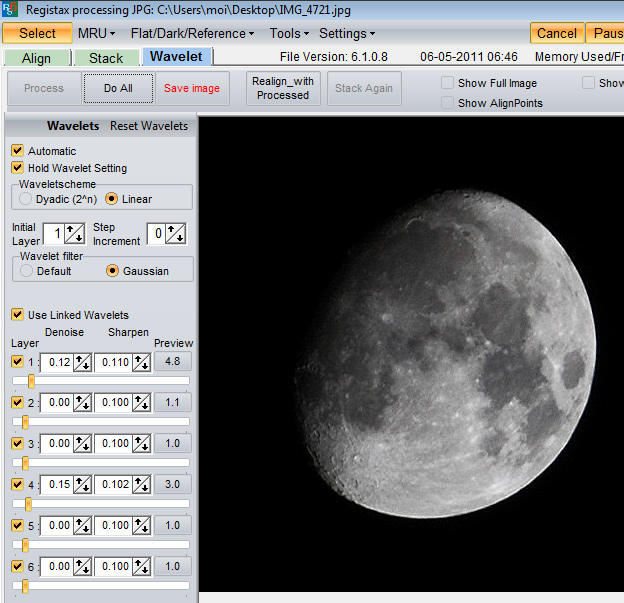This screenshot has width=624, height=603.
Task: Click Layer 6 Sharpen spinner arrows
Action: (x=141, y=567)
